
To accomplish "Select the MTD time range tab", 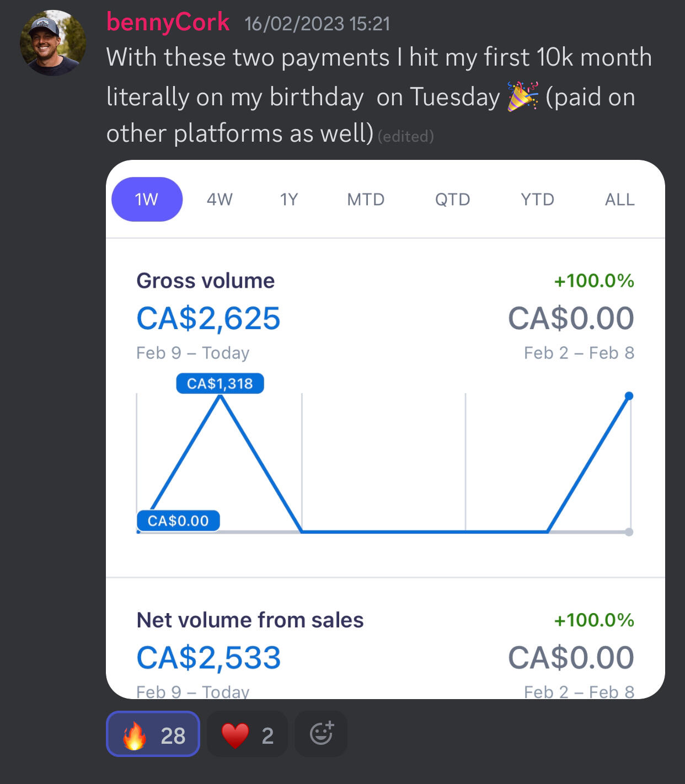I will 366,199.
